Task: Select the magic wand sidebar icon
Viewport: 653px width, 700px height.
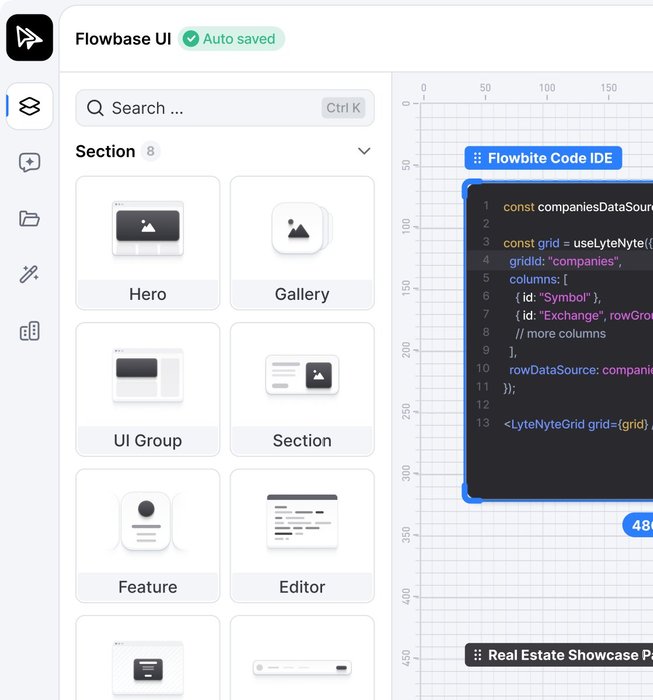Action: (29, 274)
